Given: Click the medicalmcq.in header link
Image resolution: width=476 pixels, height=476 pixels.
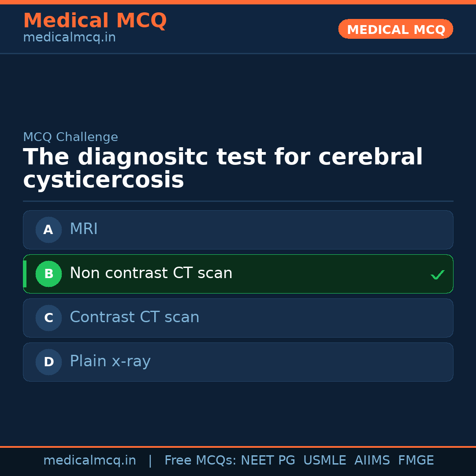Looking at the screenshot, I should point(69,37).
